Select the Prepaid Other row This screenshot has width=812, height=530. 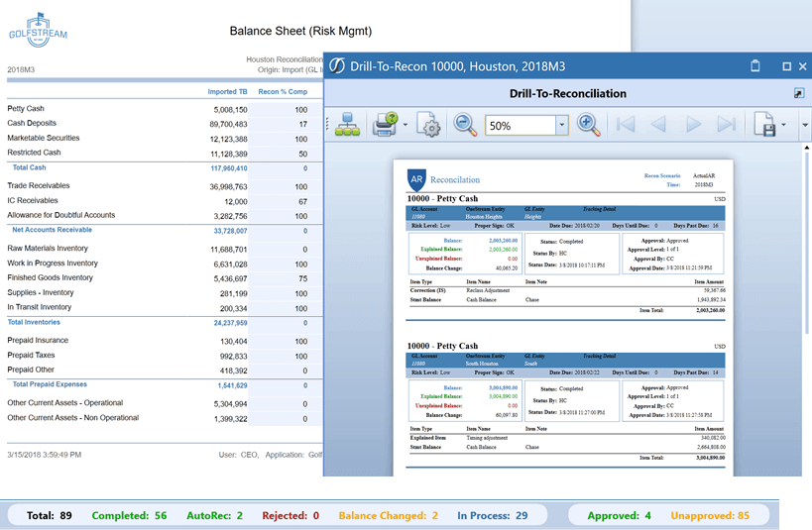point(31,371)
